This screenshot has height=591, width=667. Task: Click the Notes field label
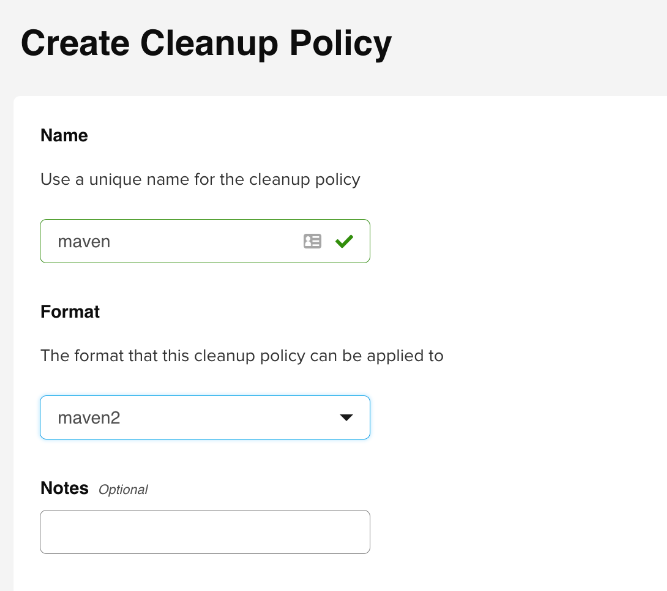click(65, 488)
